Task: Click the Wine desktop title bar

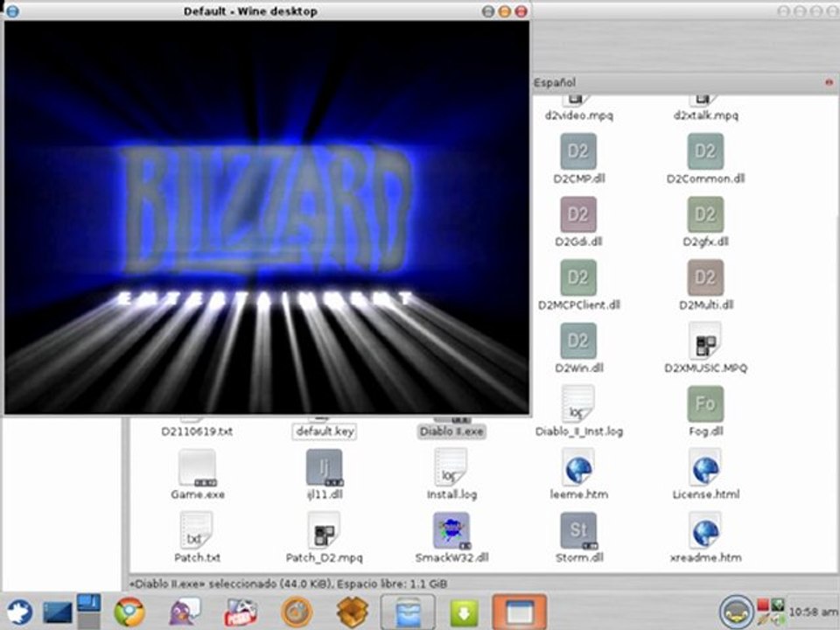Action: [x=250, y=11]
